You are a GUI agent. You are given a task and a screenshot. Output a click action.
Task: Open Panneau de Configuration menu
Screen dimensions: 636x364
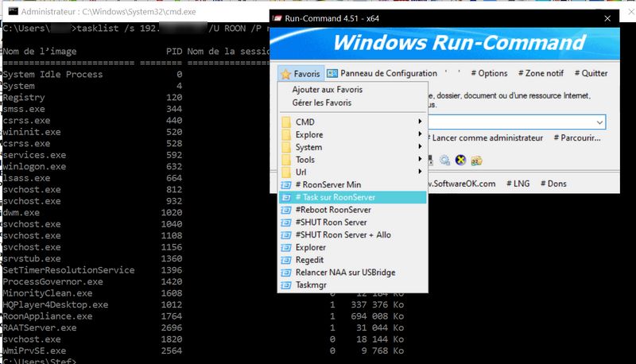coord(382,73)
